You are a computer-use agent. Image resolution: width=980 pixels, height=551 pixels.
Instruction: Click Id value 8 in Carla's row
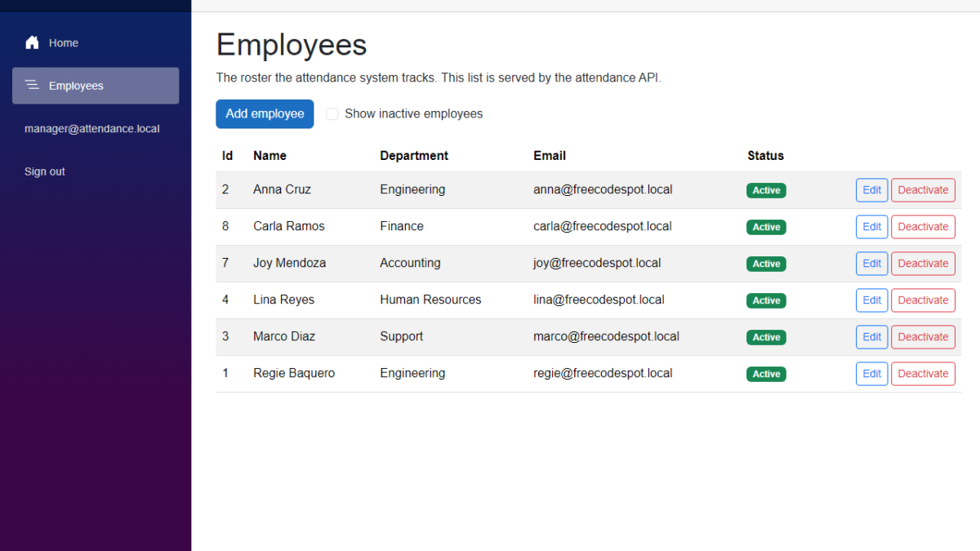pos(225,226)
